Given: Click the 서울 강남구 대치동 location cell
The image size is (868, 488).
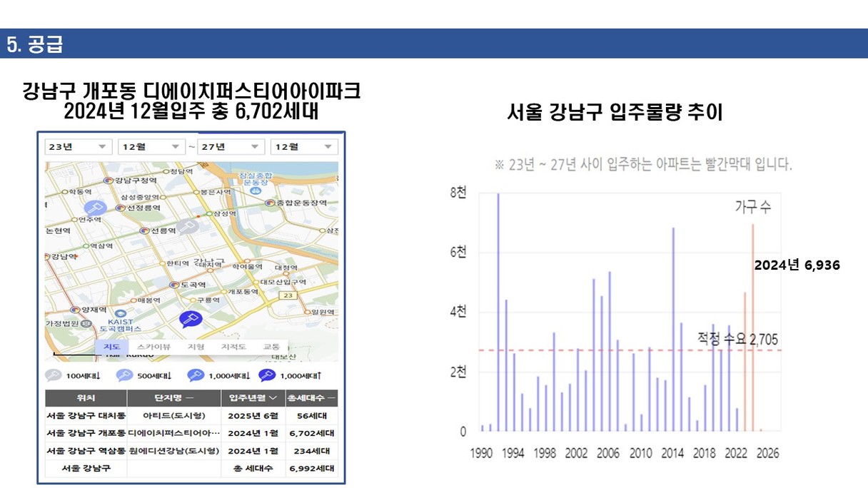Looking at the screenshot, I should click(86, 416).
